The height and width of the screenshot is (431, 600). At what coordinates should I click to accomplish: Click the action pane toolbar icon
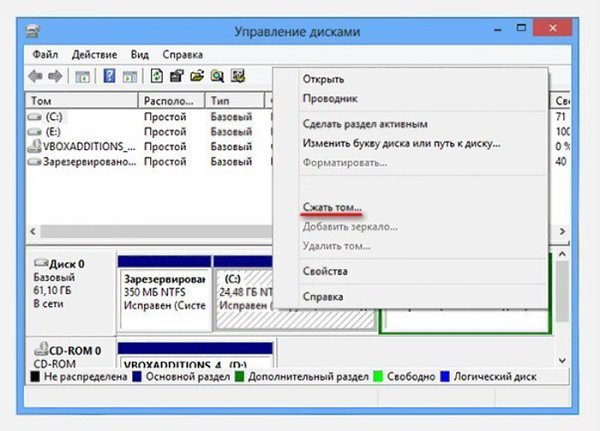point(130,77)
